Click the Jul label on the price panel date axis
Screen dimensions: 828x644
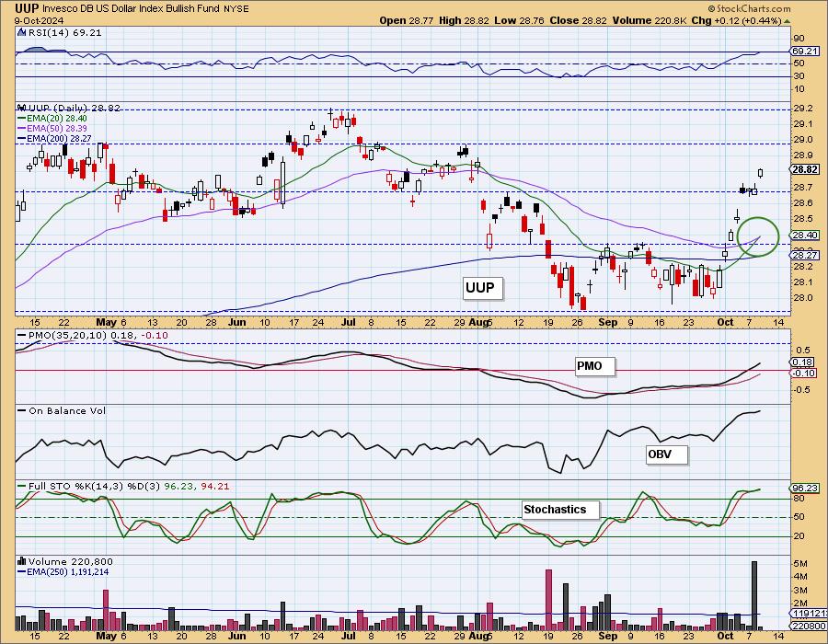click(x=348, y=322)
